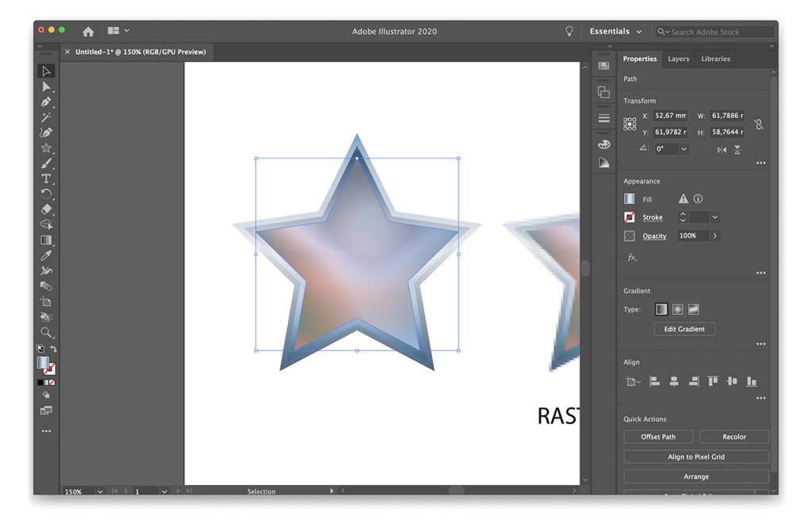Select the Eyedropper tool

(x=46, y=255)
